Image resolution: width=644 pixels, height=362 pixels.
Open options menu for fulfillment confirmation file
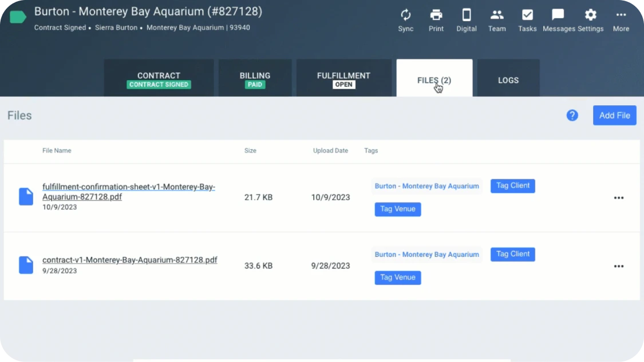pyautogui.click(x=619, y=198)
